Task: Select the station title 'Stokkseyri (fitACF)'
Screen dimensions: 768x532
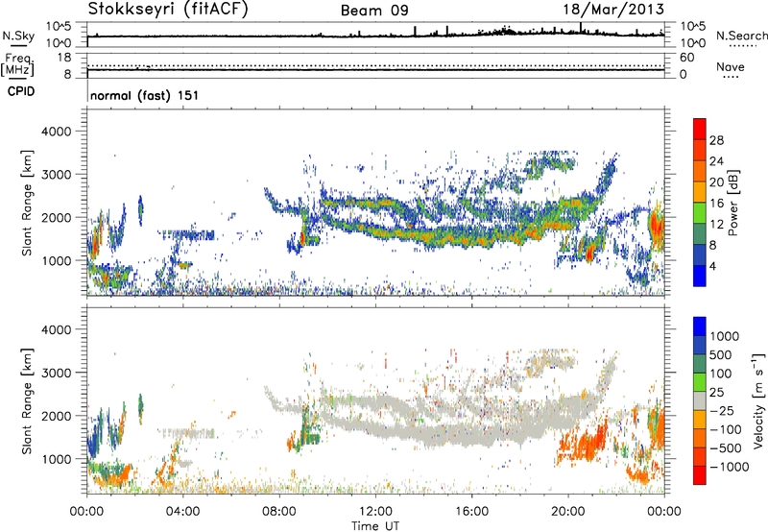Action: point(168,10)
